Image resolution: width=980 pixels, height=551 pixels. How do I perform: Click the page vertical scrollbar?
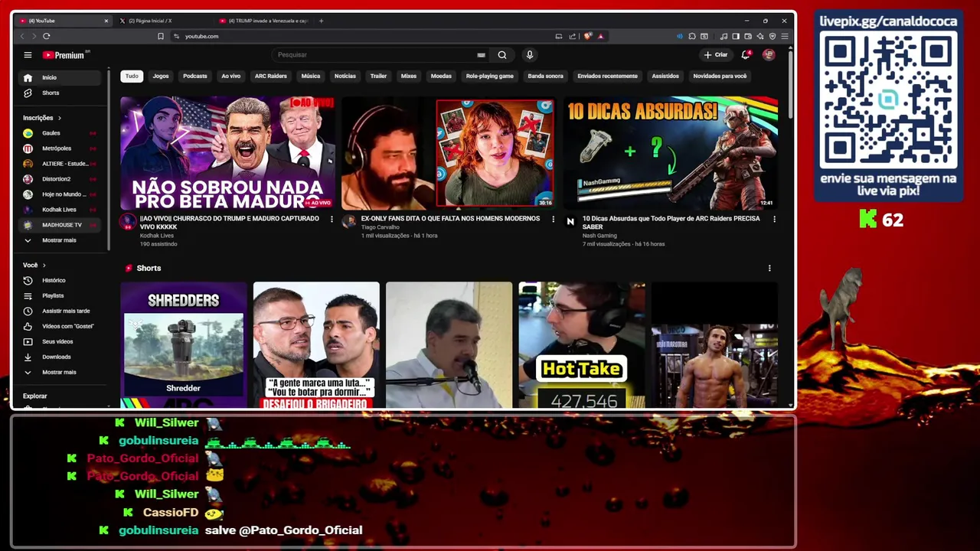pos(792,84)
